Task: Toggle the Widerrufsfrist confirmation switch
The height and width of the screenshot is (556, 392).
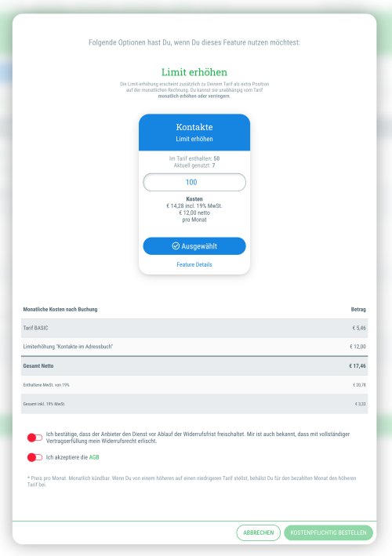Action: pyautogui.click(x=34, y=438)
